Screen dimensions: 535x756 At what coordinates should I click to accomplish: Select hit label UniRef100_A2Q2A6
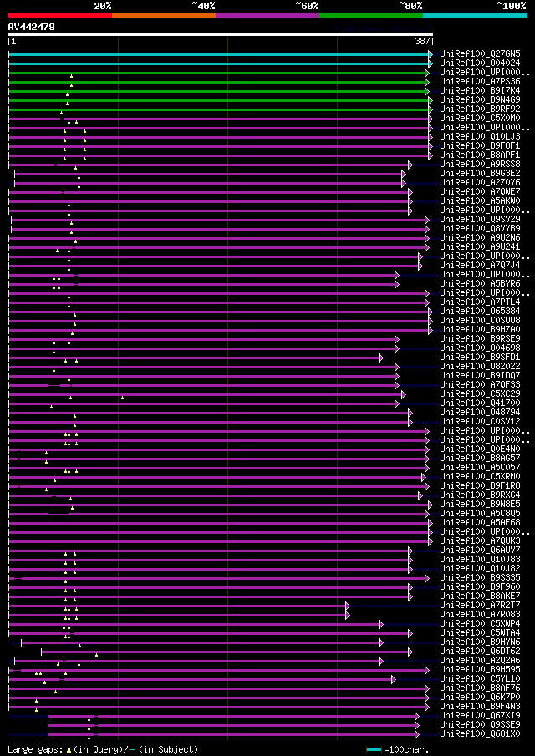(480, 662)
